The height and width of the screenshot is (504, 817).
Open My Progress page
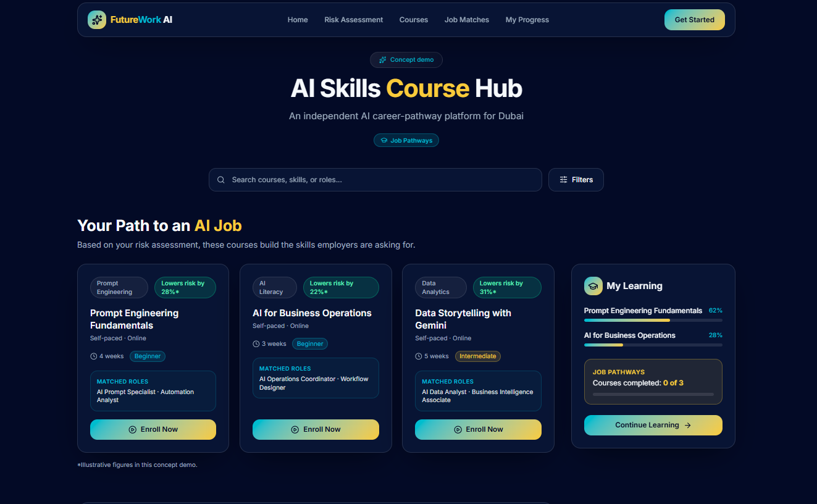tap(527, 20)
